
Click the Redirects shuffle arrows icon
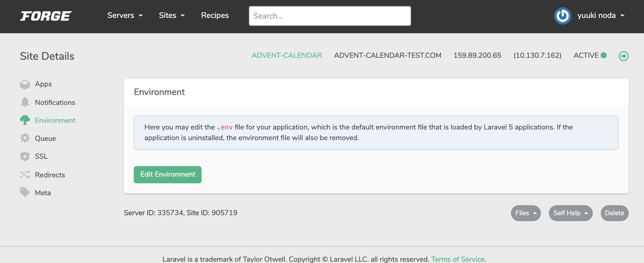click(x=25, y=174)
